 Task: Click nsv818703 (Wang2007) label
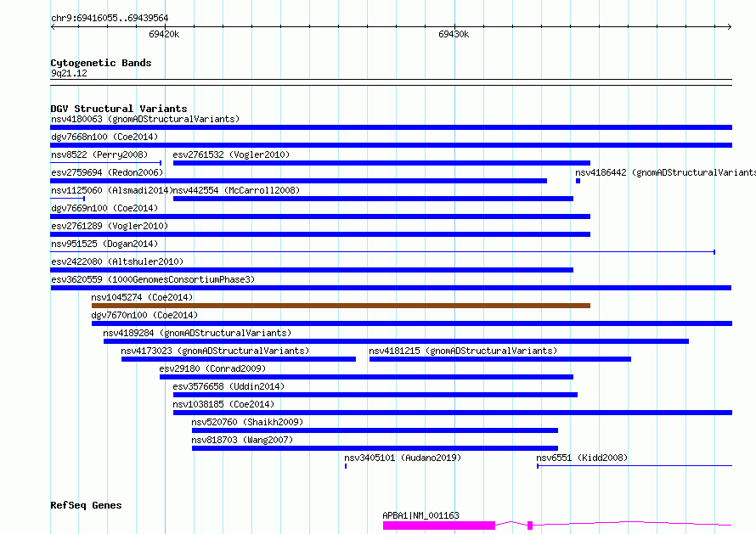pos(242,440)
